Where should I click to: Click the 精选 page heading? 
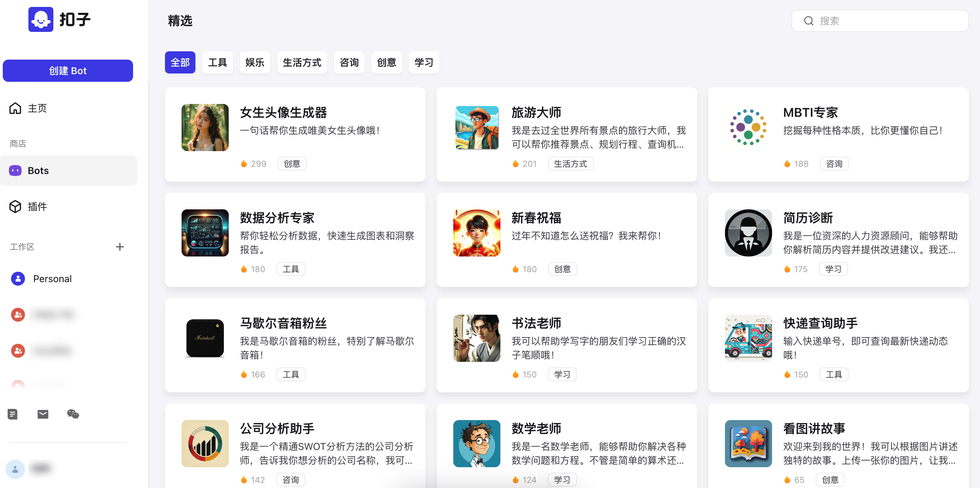(x=180, y=21)
